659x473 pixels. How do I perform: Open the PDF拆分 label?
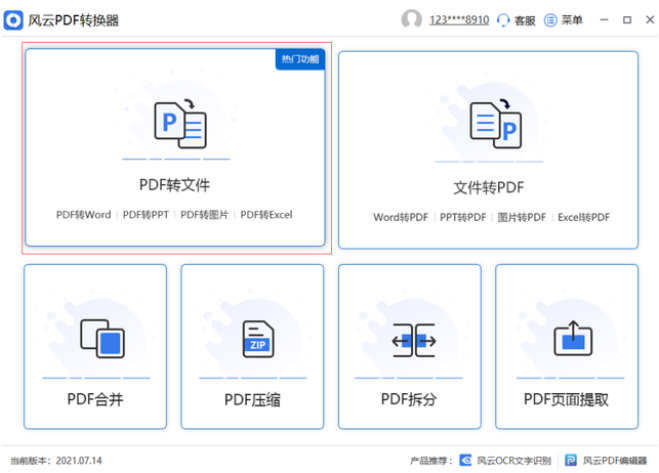point(409,399)
